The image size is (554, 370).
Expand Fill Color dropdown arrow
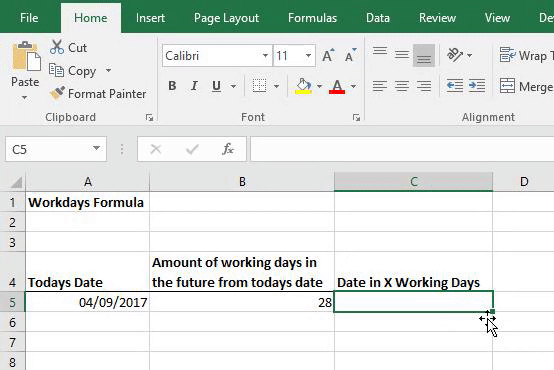click(x=319, y=86)
